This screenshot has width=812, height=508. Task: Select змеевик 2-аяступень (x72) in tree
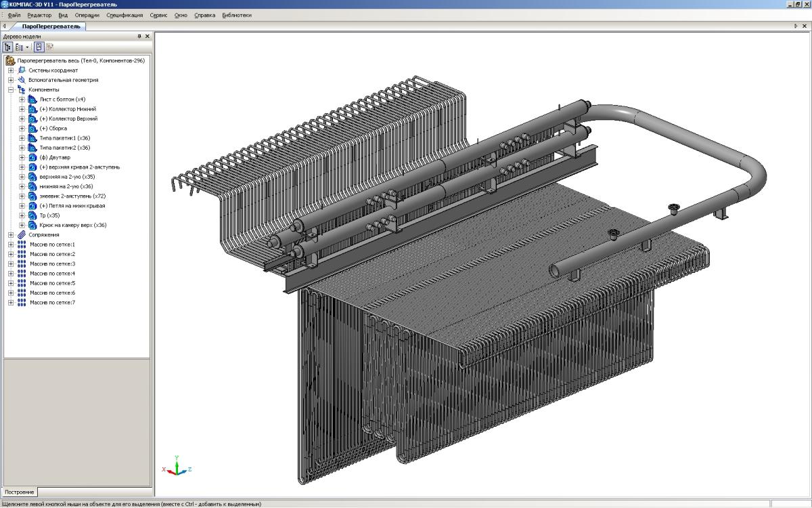(x=71, y=196)
